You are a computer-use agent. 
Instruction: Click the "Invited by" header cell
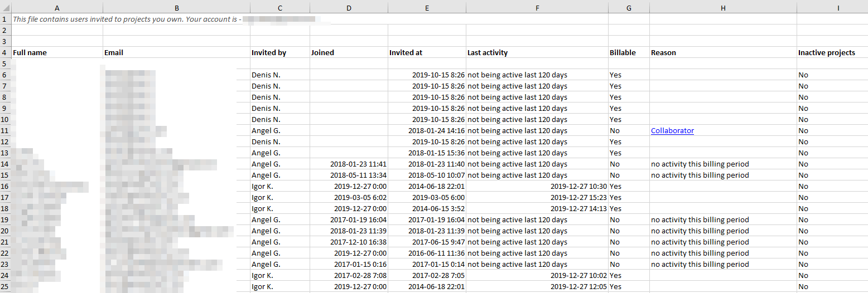[269, 52]
